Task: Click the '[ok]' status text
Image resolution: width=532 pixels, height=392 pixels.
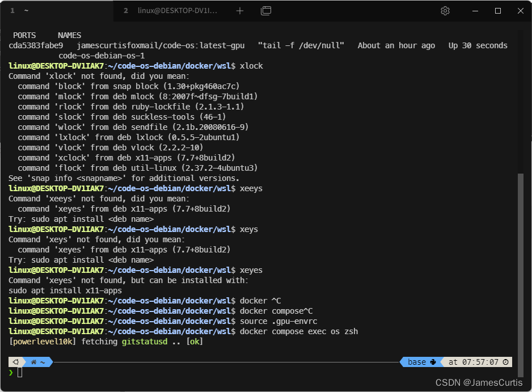Action: pyautogui.click(x=195, y=342)
